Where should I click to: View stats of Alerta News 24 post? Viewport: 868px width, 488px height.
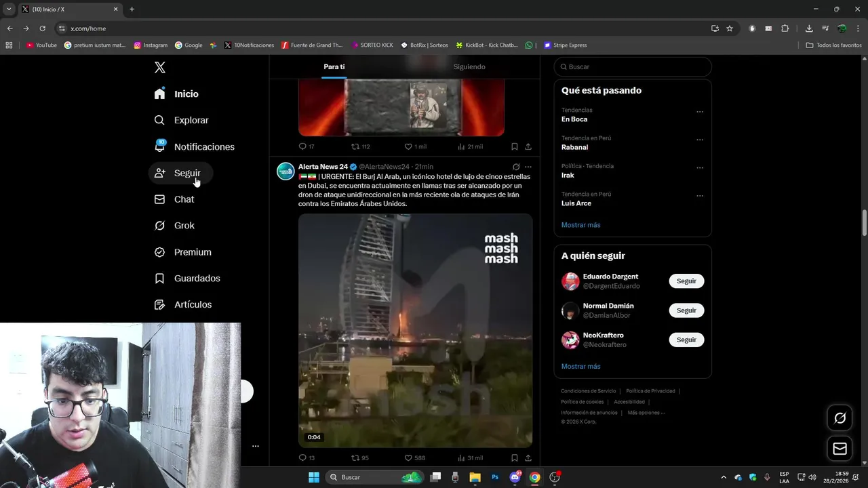point(470,458)
